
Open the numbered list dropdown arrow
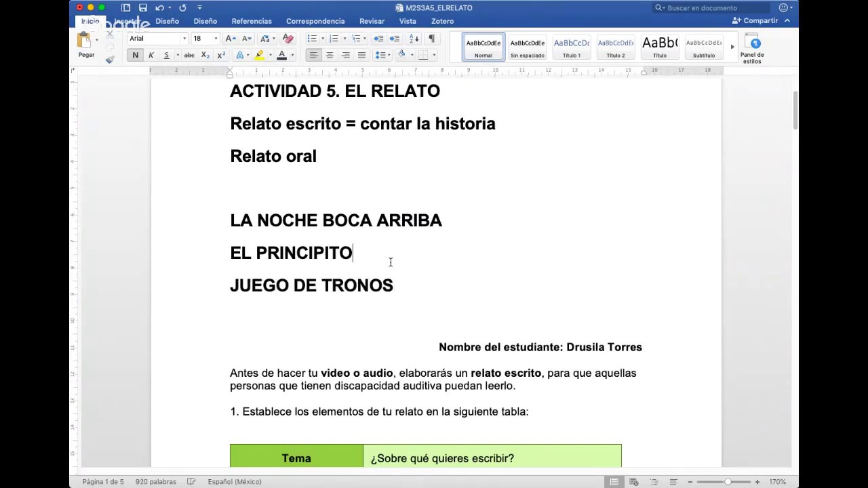344,39
